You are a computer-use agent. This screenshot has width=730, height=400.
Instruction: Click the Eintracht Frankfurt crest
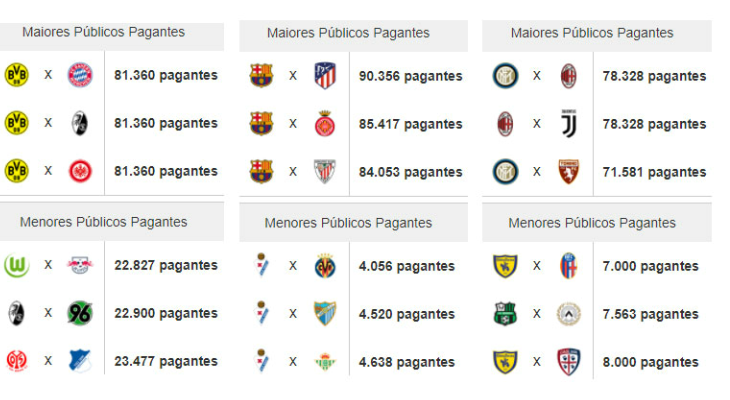(80, 171)
